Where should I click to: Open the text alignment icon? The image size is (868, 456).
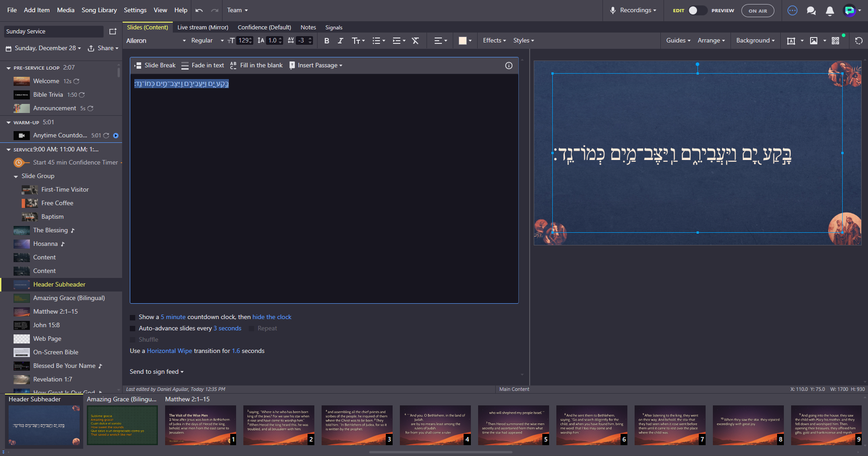tap(441, 41)
